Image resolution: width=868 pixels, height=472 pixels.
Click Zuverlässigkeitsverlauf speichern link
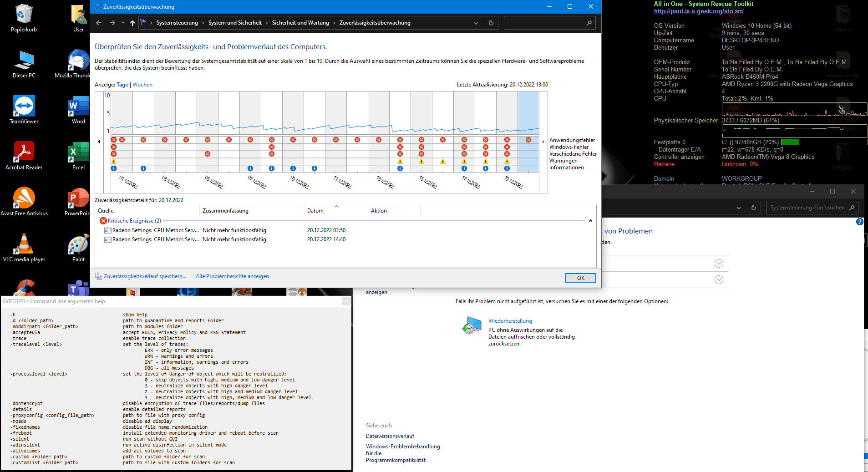point(145,276)
